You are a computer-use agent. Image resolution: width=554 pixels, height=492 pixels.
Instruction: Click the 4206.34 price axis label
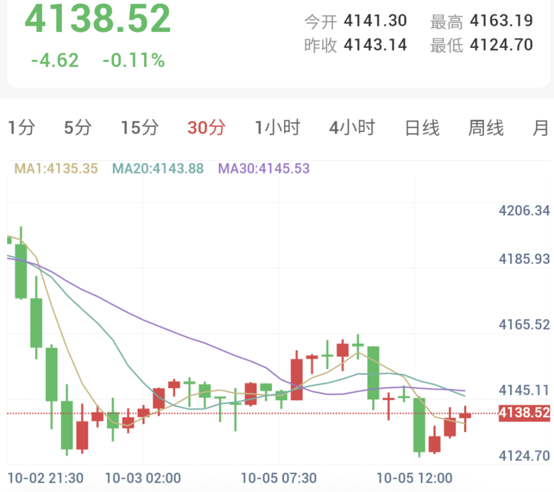coord(524,211)
